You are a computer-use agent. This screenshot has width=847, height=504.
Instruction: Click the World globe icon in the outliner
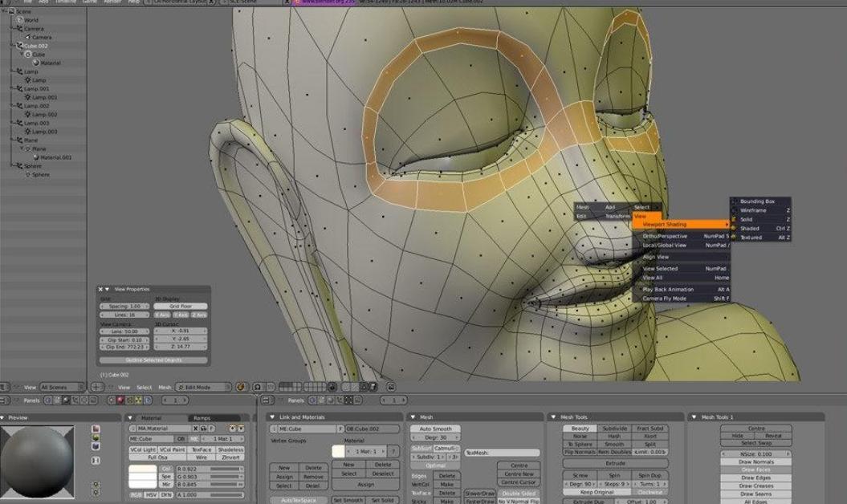pyautogui.click(x=18, y=20)
